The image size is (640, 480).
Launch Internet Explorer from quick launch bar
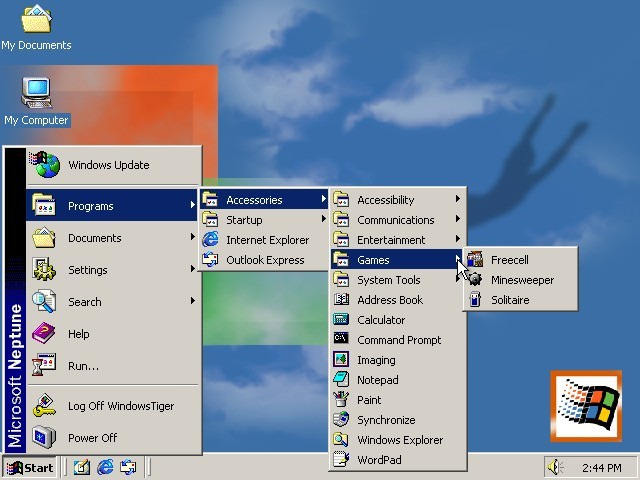click(105, 467)
